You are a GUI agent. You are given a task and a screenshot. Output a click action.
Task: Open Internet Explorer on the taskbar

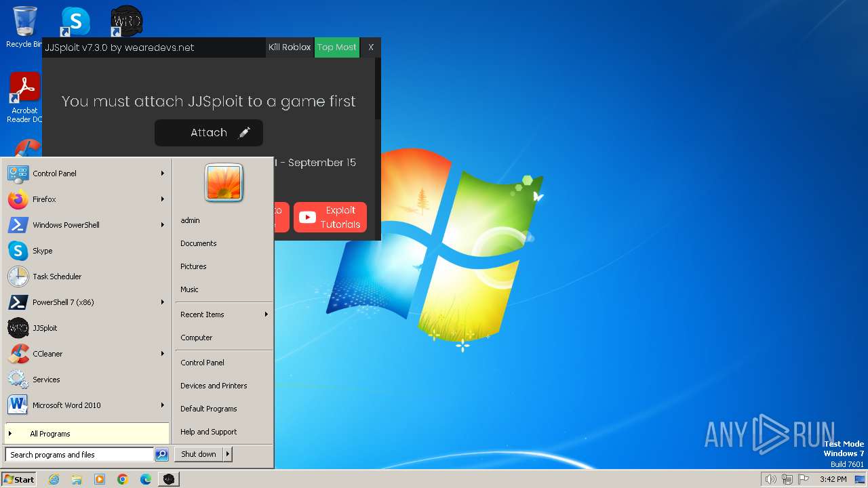(x=54, y=479)
